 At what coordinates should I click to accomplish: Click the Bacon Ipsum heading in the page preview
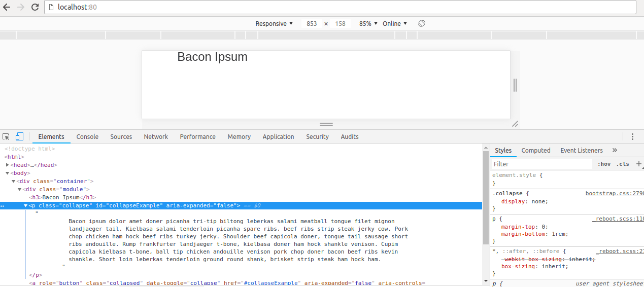pyautogui.click(x=212, y=57)
